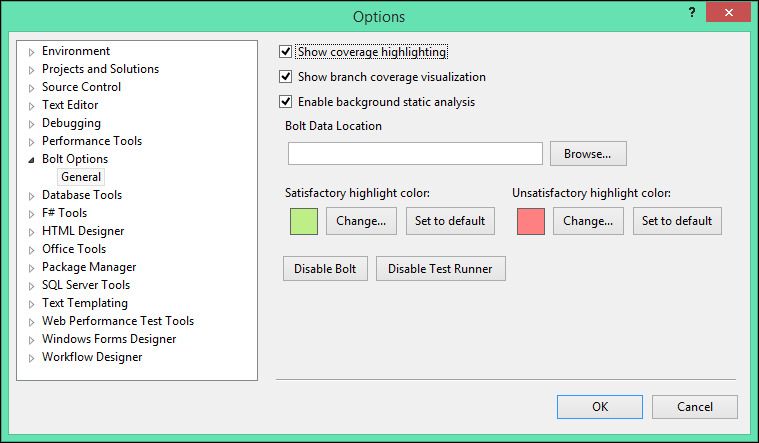Collapse the Bolt Options node
The height and width of the screenshot is (443, 759).
point(32,160)
